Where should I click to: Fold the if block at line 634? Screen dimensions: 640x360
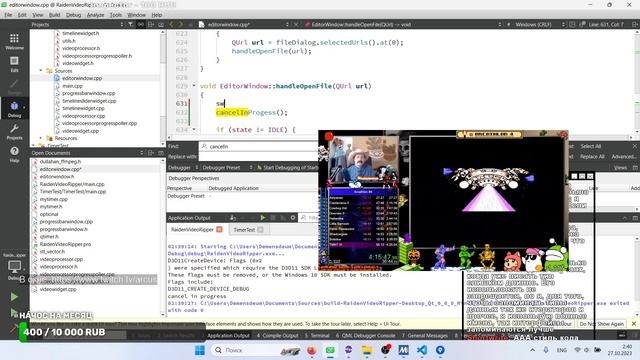tap(194, 129)
